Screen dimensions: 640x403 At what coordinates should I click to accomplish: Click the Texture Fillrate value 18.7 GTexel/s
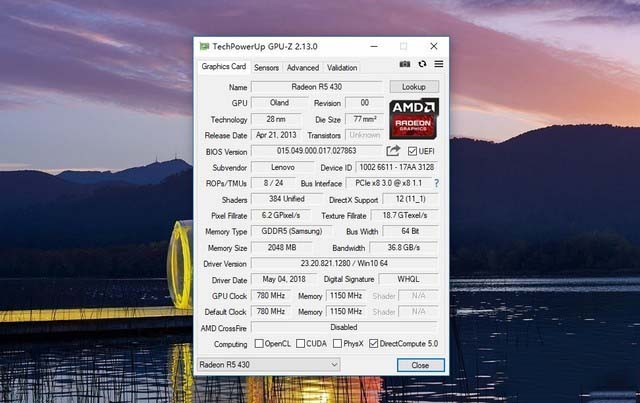[405, 215]
